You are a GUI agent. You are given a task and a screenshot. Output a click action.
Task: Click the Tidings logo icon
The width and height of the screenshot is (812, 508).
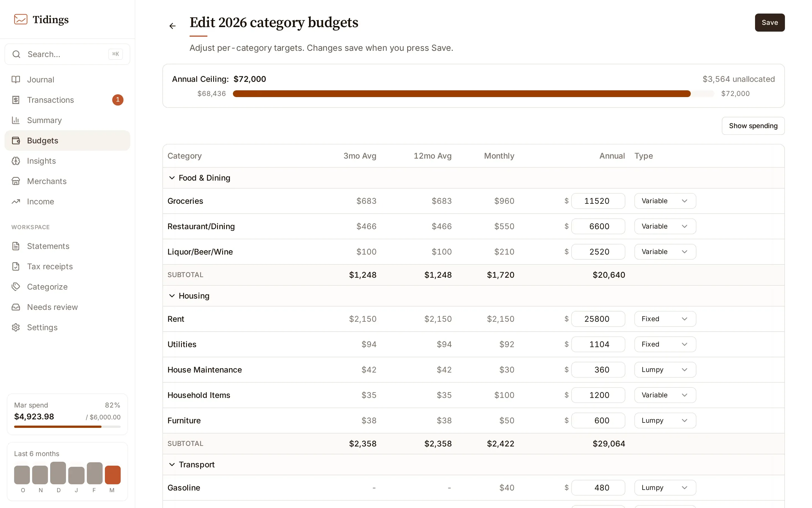[21, 19]
